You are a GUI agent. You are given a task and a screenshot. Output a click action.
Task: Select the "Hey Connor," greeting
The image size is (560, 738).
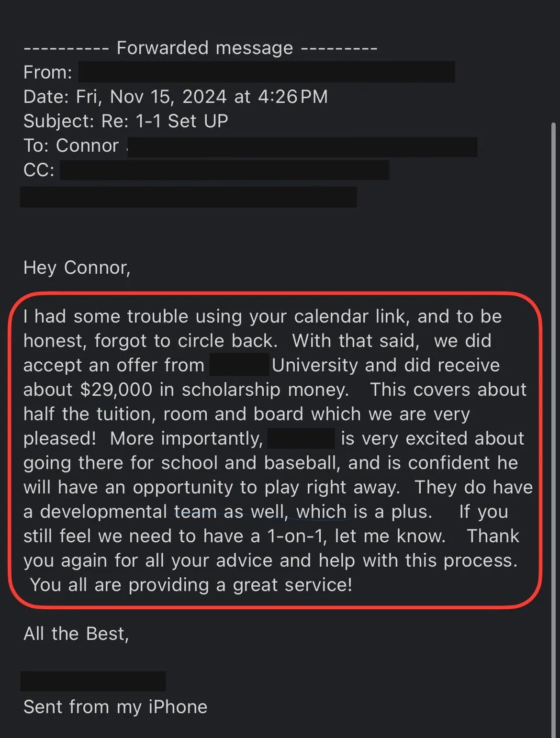click(x=77, y=268)
